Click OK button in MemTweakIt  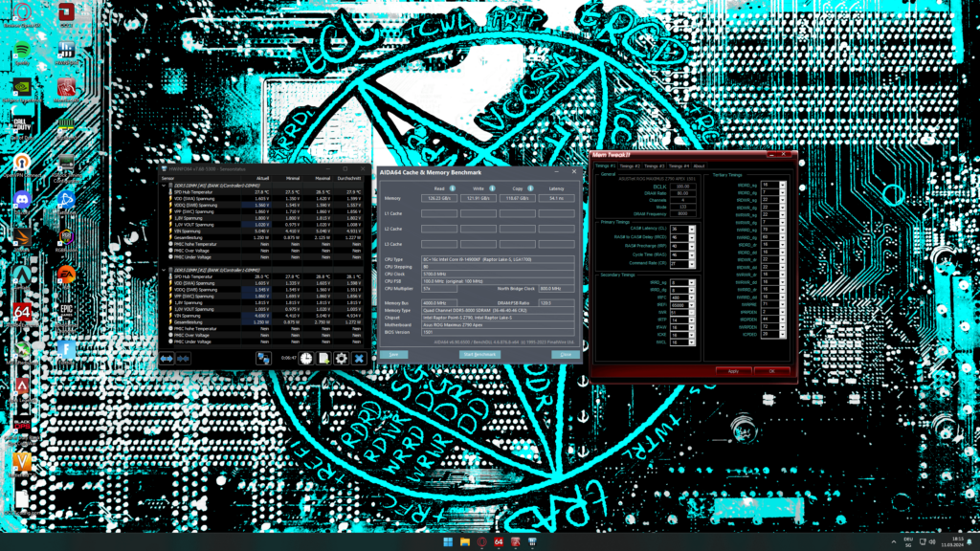point(772,371)
